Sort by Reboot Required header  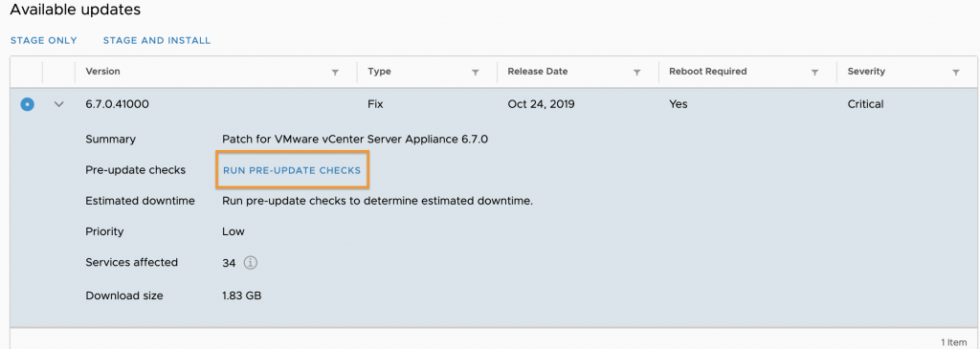[707, 71]
